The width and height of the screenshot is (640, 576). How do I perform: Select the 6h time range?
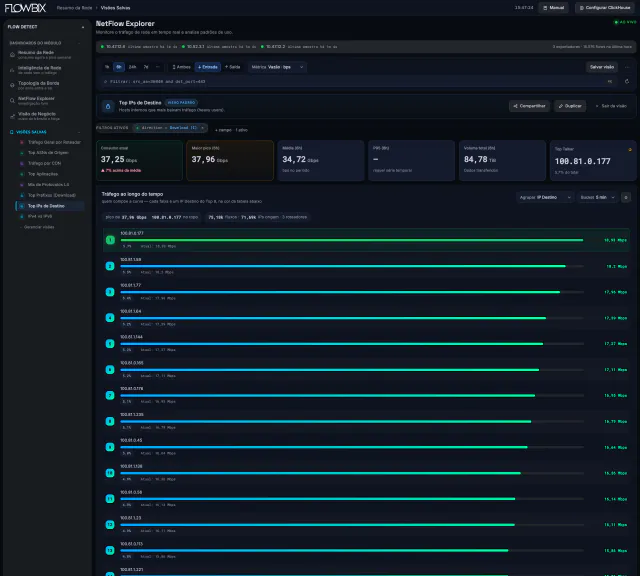click(119, 67)
